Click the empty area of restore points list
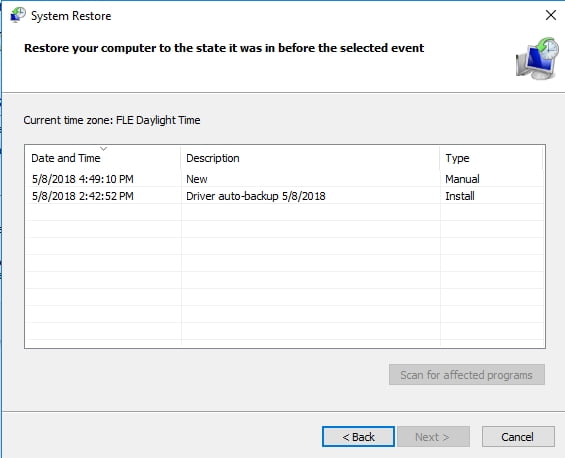Image resolution: width=565 pixels, height=458 pixels. (284, 274)
